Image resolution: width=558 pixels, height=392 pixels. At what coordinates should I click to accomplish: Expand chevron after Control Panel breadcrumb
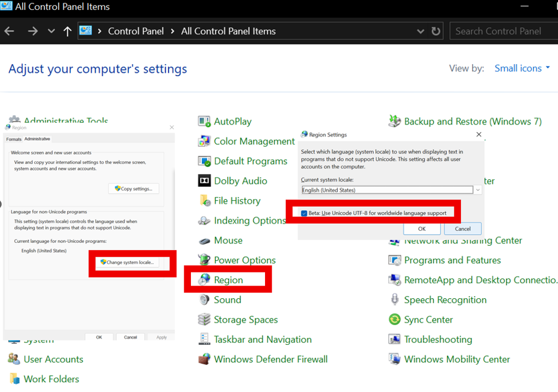pyautogui.click(x=173, y=31)
